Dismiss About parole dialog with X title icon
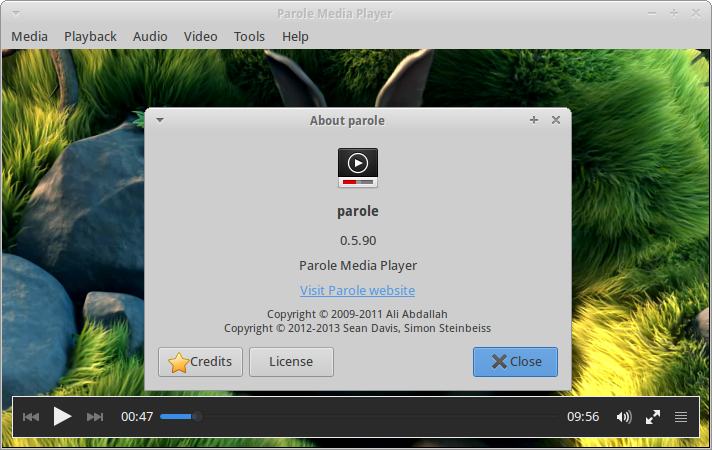 (x=556, y=120)
